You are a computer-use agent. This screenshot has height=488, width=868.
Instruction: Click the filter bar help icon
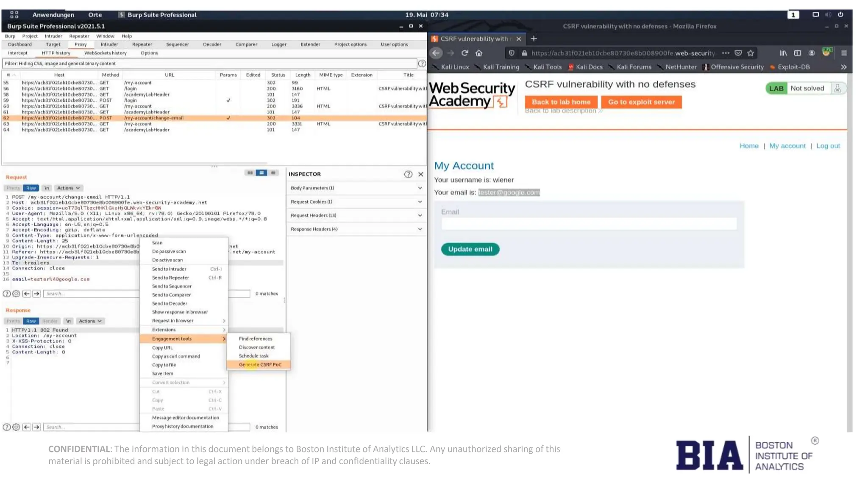(x=422, y=64)
